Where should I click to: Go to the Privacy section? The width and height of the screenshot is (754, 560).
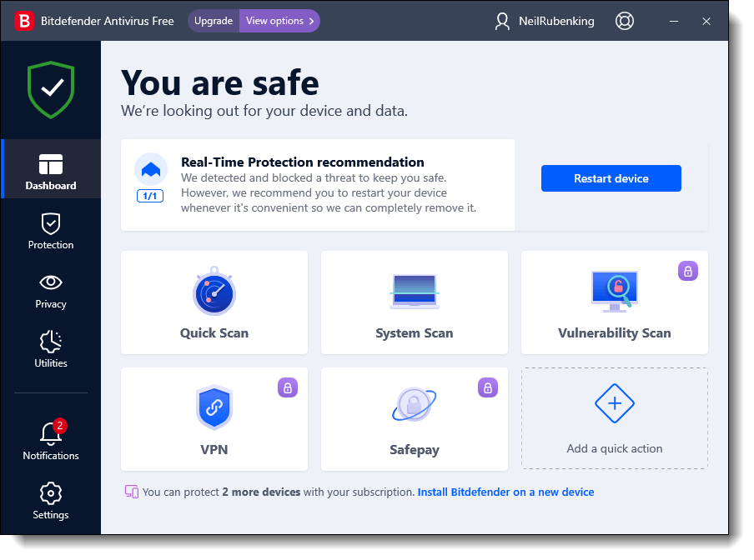point(51,291)
